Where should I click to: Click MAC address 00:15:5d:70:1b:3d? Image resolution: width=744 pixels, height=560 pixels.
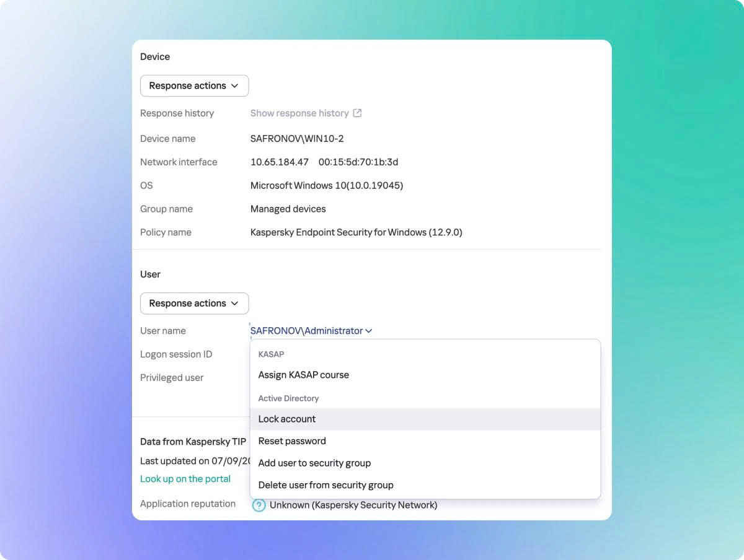(358, 162)
